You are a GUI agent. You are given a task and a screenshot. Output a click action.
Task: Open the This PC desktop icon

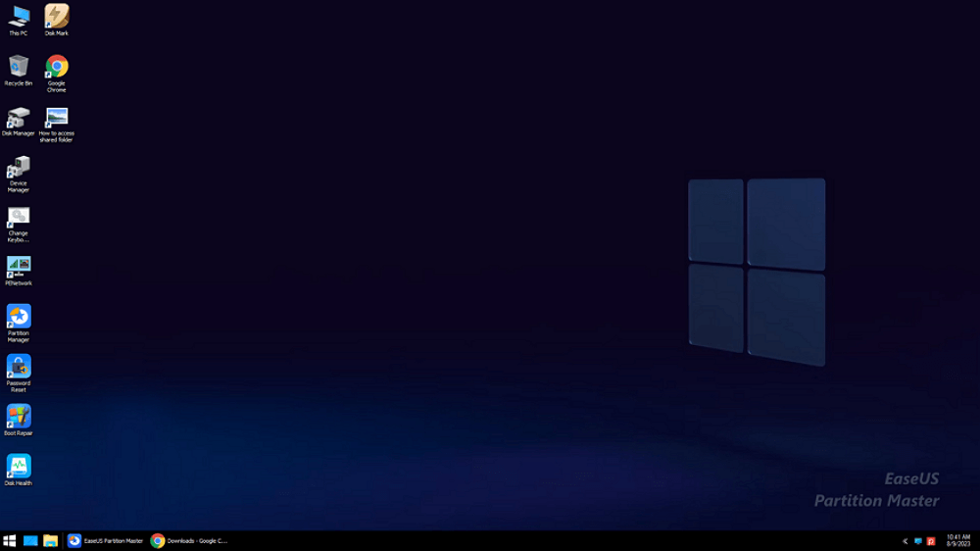point(18,20)
